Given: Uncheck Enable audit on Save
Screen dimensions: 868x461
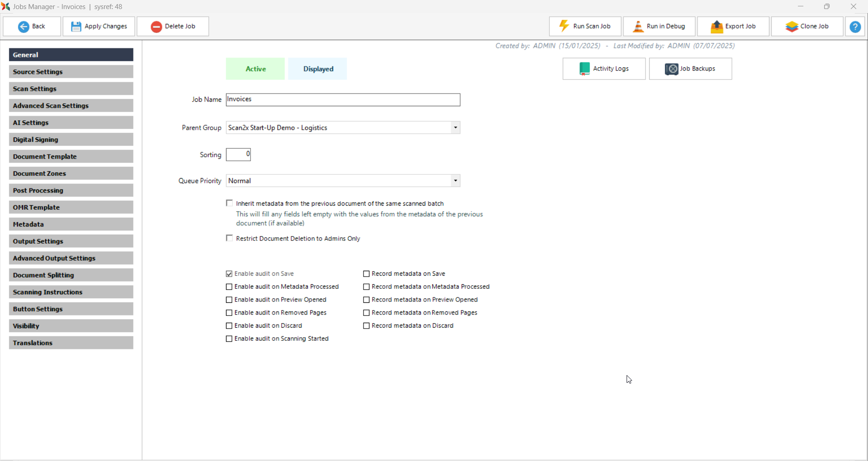Looking at the screenshot, I should click(x=229, y=274).
